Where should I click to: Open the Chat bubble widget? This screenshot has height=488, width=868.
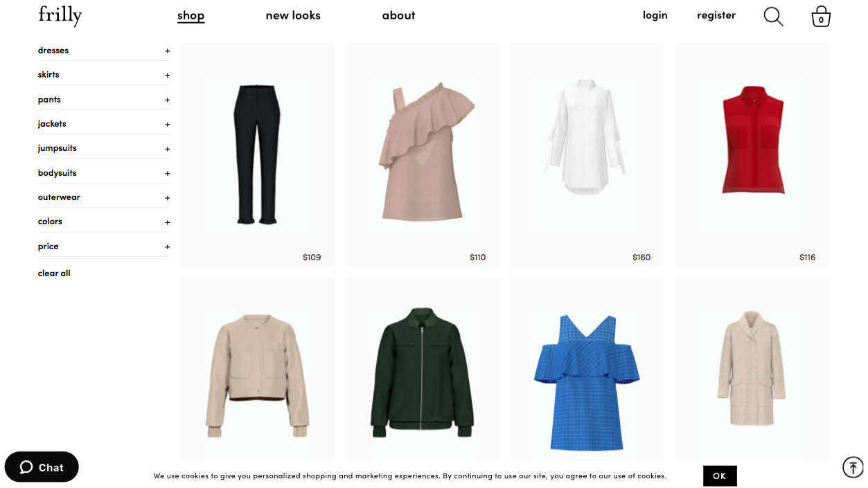coord(42,467)
